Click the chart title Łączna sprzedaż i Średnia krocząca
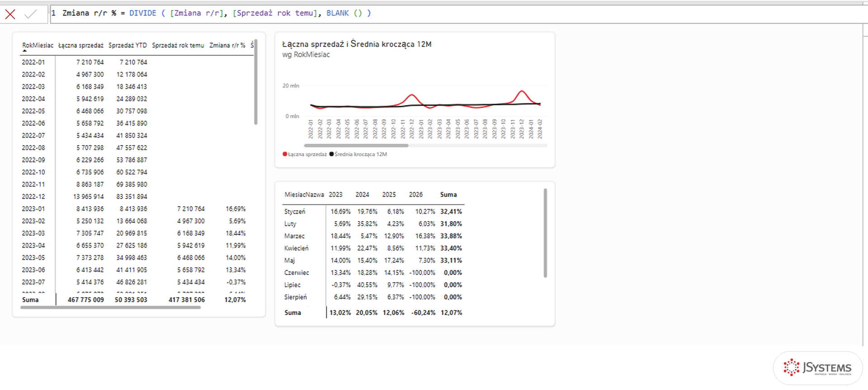 (357, 44)
